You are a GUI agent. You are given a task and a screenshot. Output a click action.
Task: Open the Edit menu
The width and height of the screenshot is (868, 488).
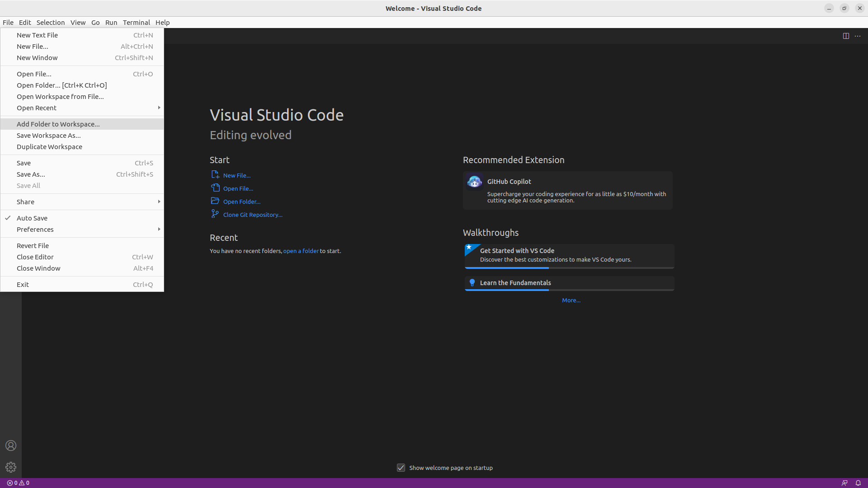pos(25,23)
